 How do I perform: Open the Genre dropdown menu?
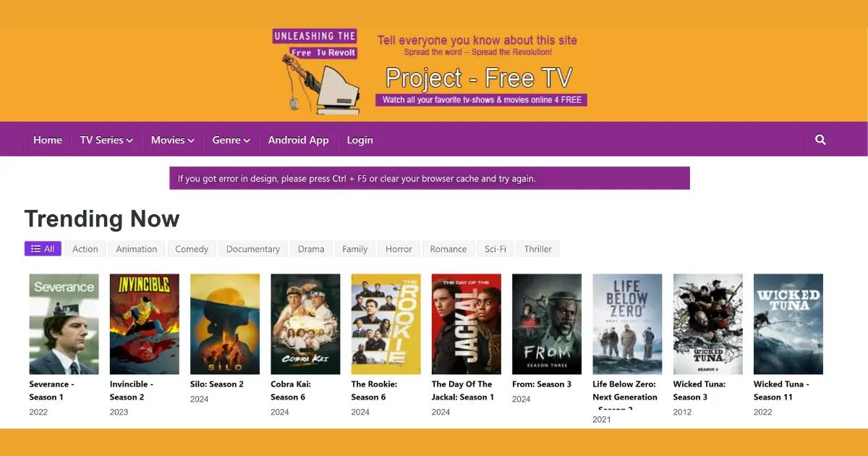[x=231, y=140]
